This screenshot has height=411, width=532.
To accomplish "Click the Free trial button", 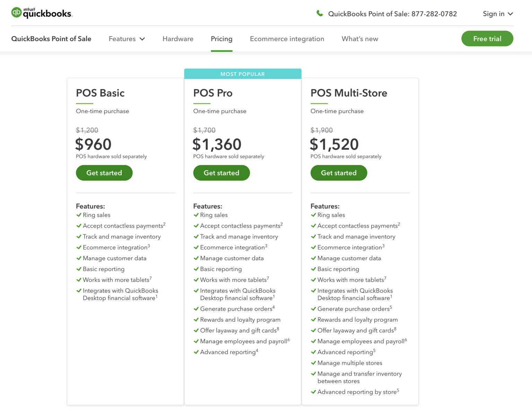I will pyautogui.click(x=487, y=38).
